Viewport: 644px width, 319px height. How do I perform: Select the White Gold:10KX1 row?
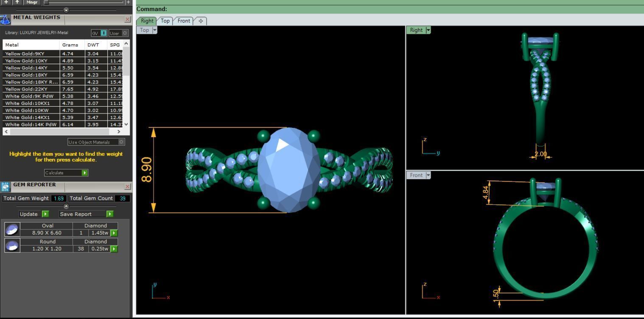[63, 103]
